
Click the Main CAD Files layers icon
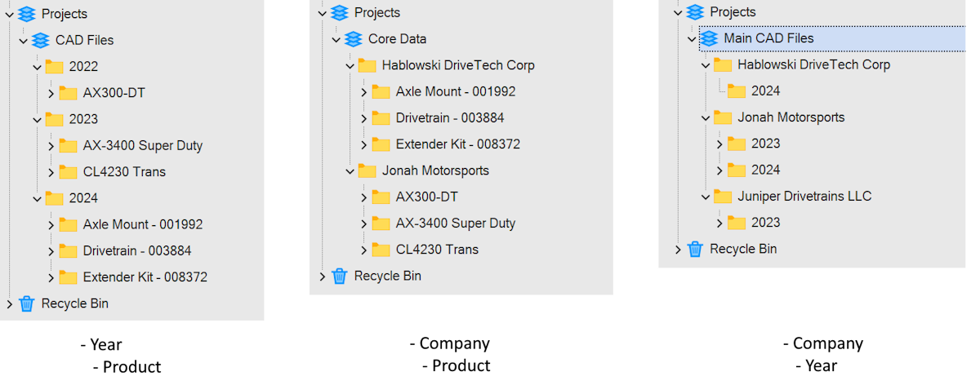[709, 38]
